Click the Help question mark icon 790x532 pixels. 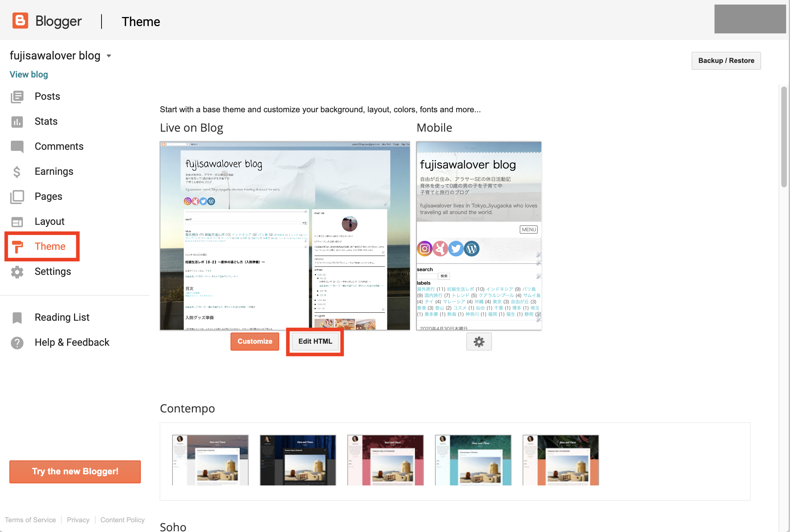click(x=17, y=343)
